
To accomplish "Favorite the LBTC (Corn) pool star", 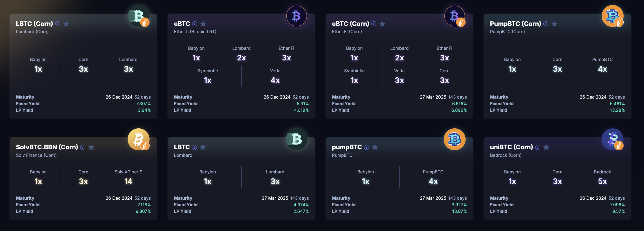I will pyautogui.click(x=66, y=24).
